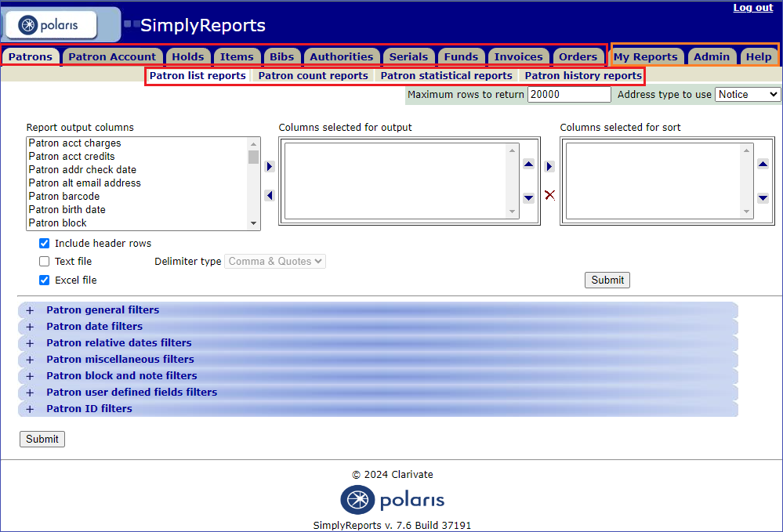
Task: Select Patron count reports subtab
Action: coord(313,76)
